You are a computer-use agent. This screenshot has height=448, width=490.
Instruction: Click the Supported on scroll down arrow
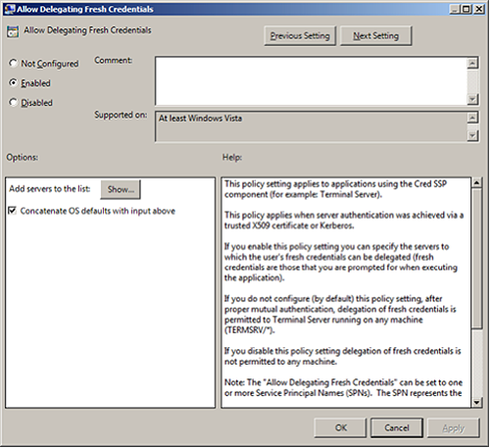472,135
